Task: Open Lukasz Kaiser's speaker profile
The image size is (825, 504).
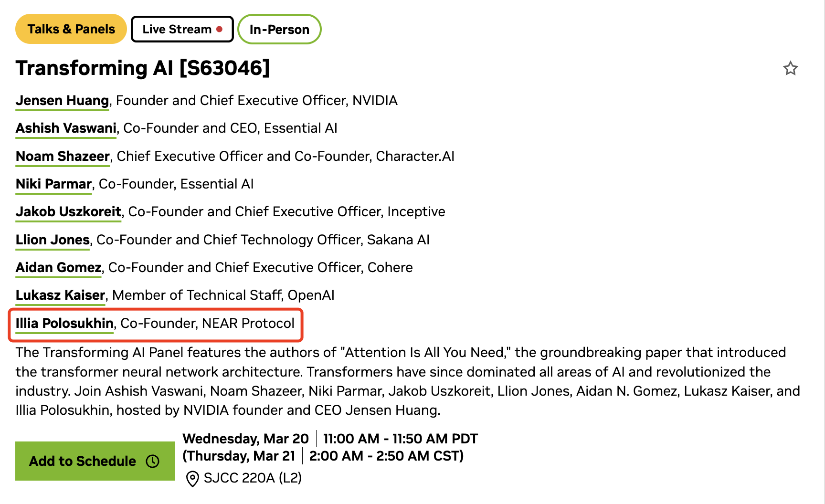Action: click(x=60, y=295)
